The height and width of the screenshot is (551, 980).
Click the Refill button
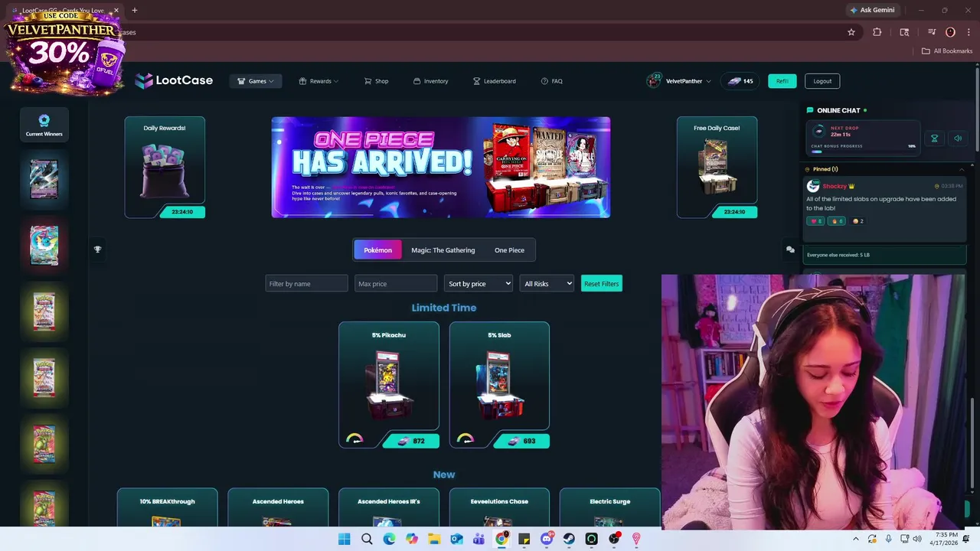(x=782, y=81)
